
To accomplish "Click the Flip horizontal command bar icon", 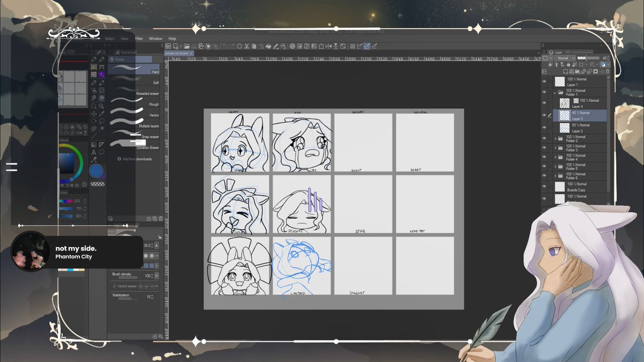I will 328,46.
